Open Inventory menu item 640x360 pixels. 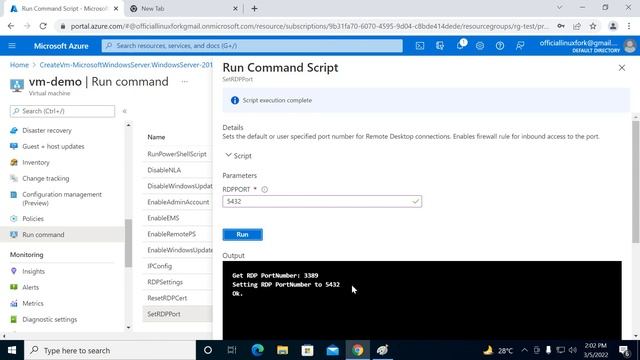point(36,162)
